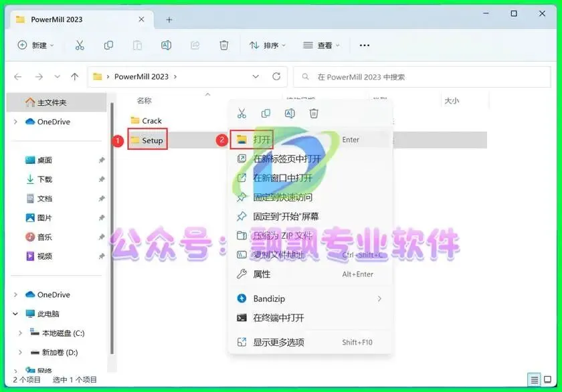Viewport: 562px width, 392px height.
Task: Click search box 在 PowerMill 2023 中搜索
Action: 422,77
